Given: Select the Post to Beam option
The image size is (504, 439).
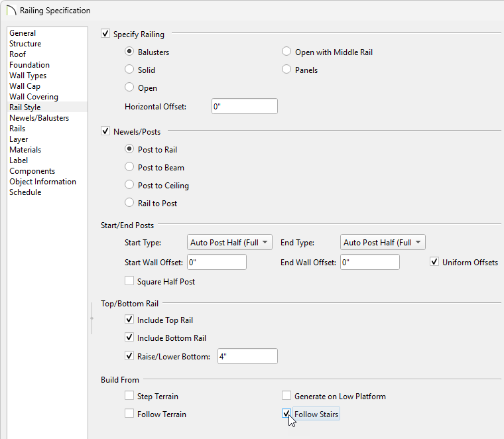Looking at the screenshot, I should (129, 167).
